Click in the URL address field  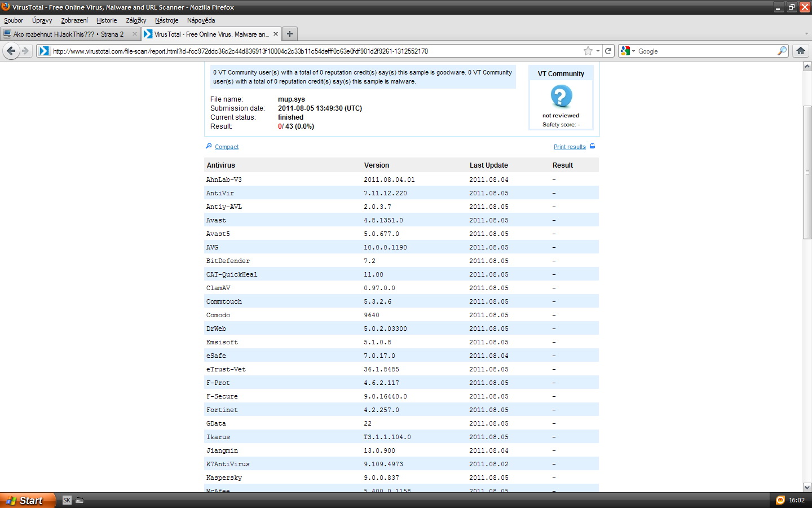tap(316, 51)
